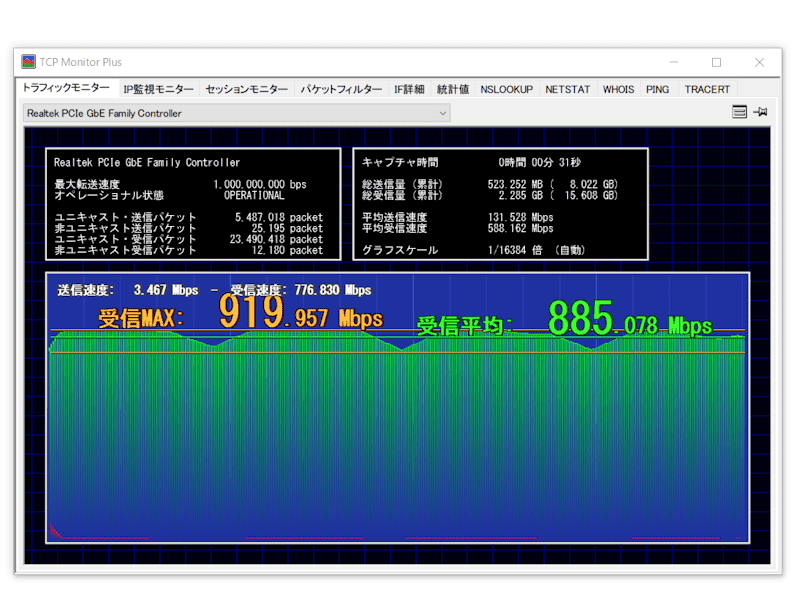Click the 23.490.418 packet value
Screen dimensions: 800x600
276,239
